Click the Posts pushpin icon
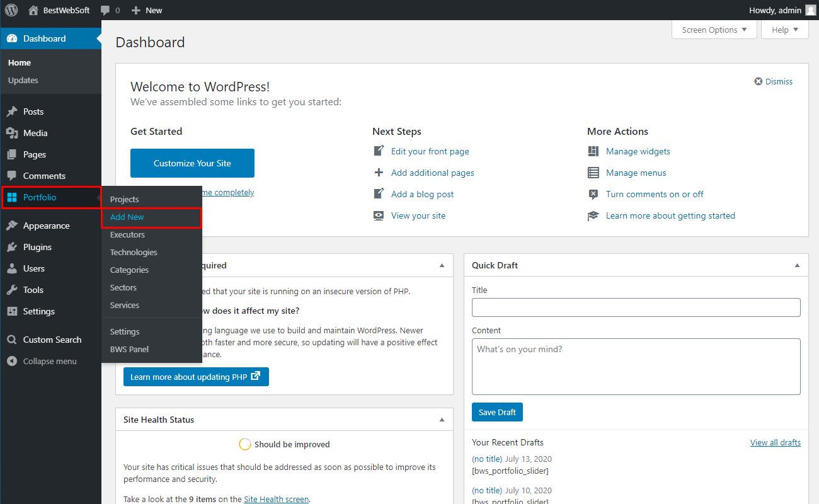 click(x=12, y=112)
